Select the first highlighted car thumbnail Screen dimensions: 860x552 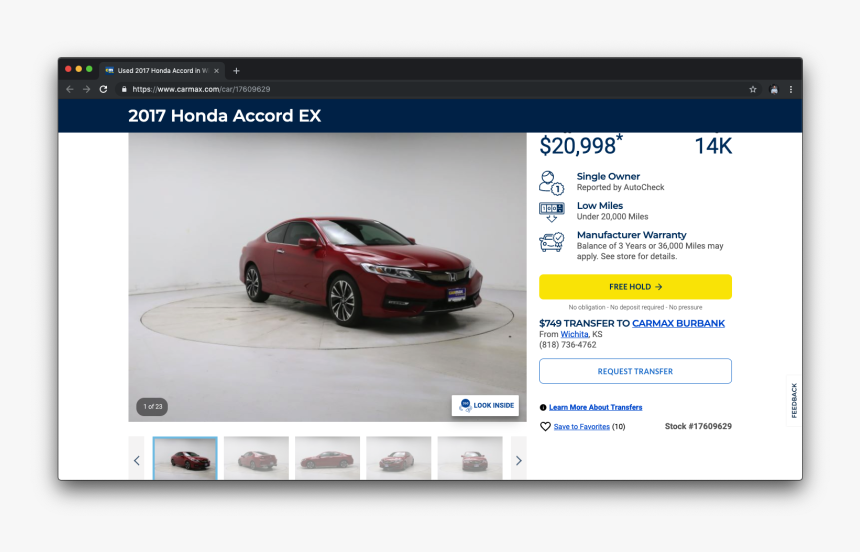point(185,459)
